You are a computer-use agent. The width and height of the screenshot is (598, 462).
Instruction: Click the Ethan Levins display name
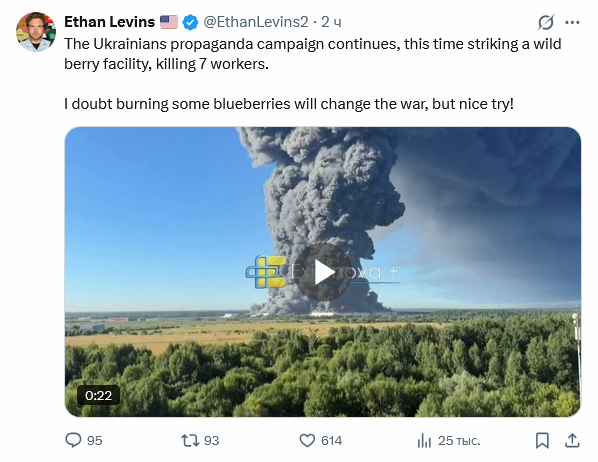point(109,22)
